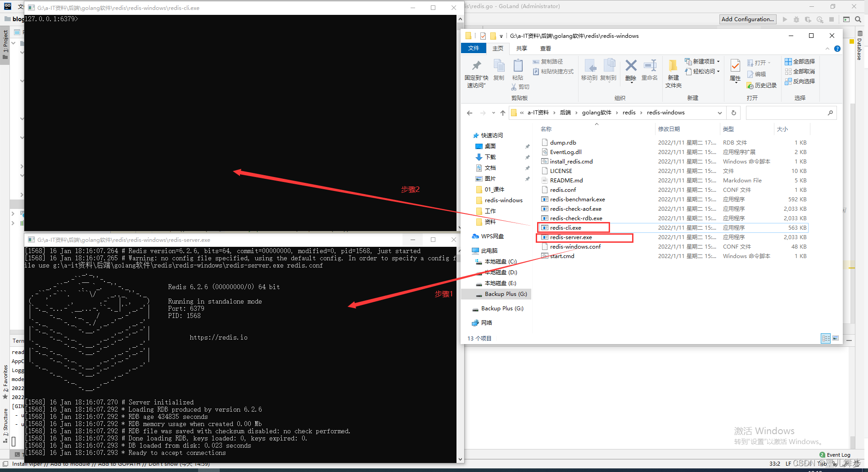The image size is (868, 472).
Task: Open GoLand Event Log tab
Action: (835, 455)
